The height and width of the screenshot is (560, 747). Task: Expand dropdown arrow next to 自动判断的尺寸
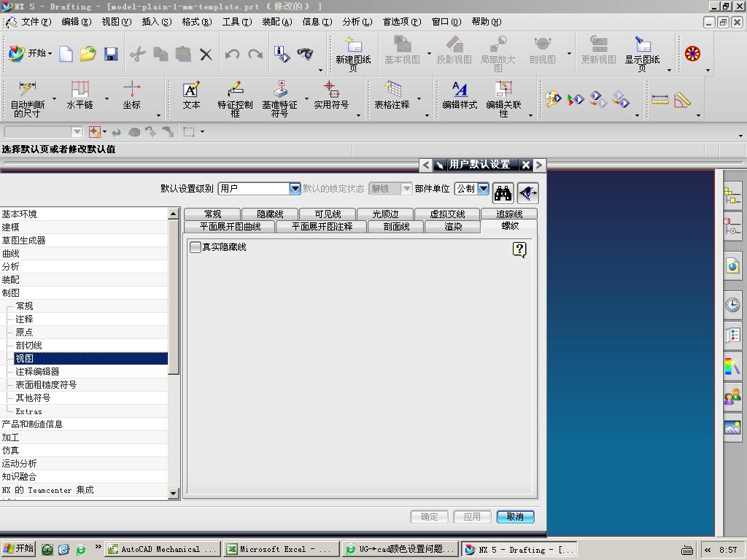tap(54, 99)
